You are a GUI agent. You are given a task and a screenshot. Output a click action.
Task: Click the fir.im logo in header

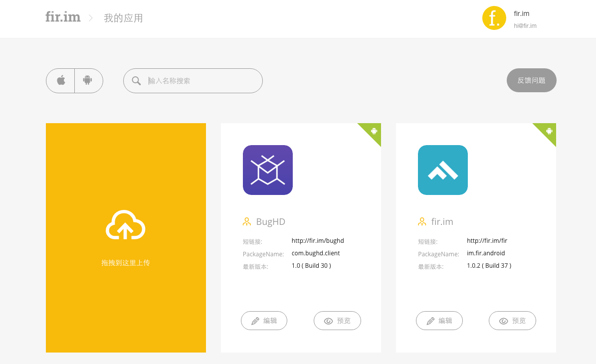63,17
